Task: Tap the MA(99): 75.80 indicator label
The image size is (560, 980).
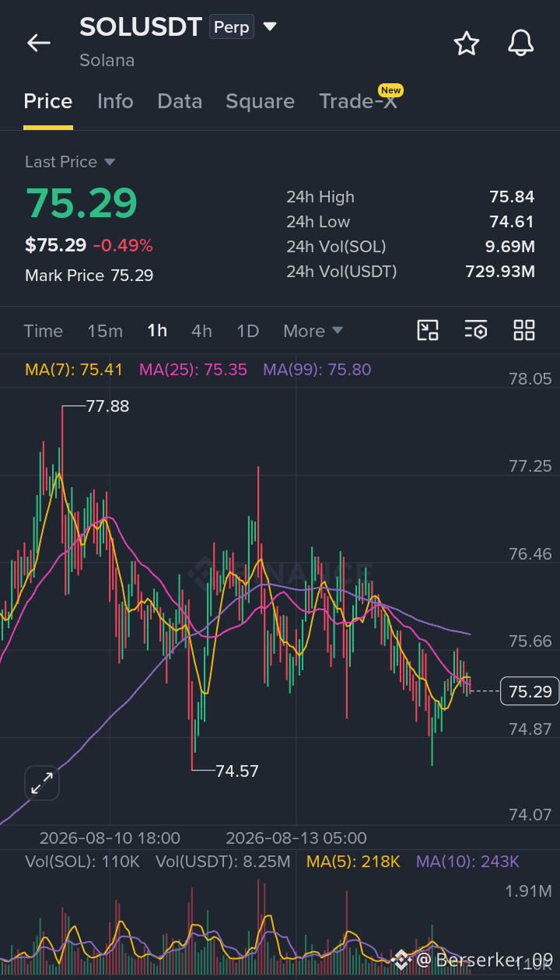Action: tap(317, 370)
